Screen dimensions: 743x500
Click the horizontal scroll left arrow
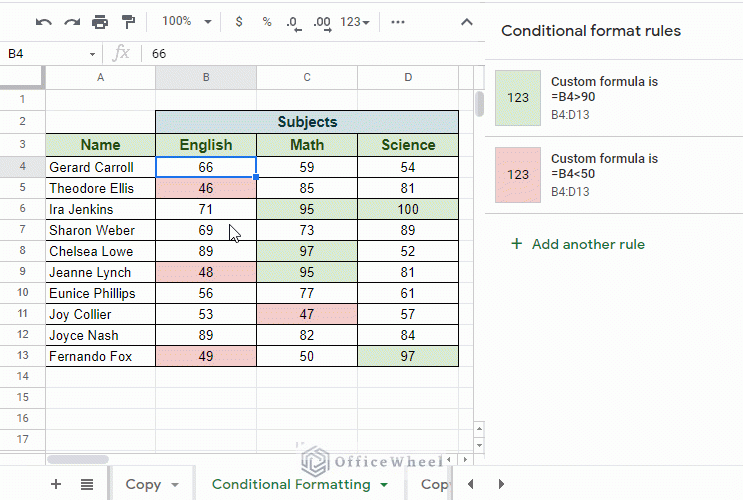tap(448, 459)
